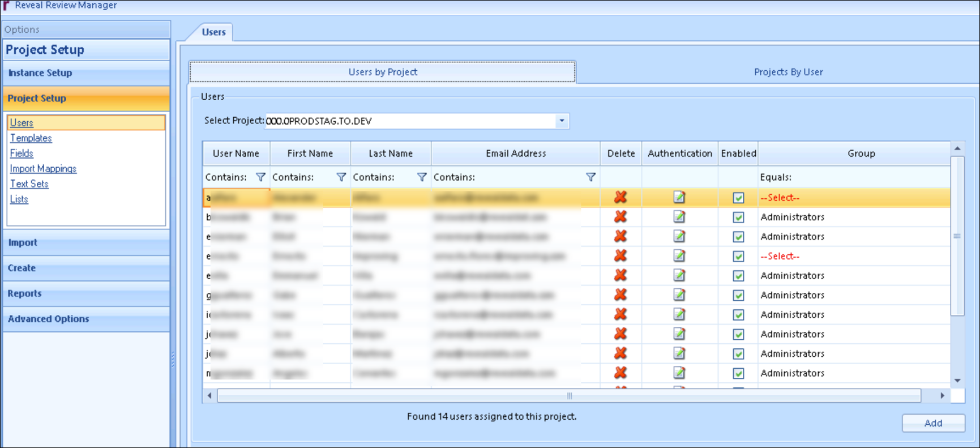This screenshot has width=980, height=448.
Task: Expand the Instance Setup section
Action: pyautogui.click(x=86, y=73)
